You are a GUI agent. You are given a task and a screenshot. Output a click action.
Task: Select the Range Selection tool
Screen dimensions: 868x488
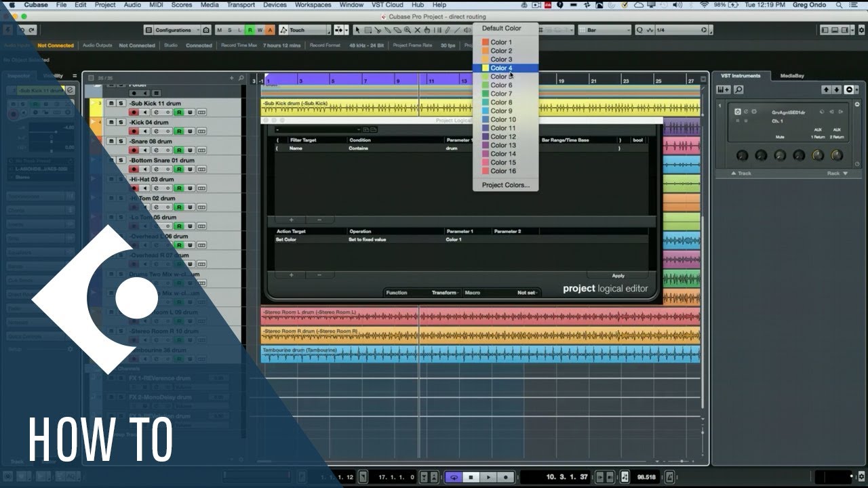368,30
